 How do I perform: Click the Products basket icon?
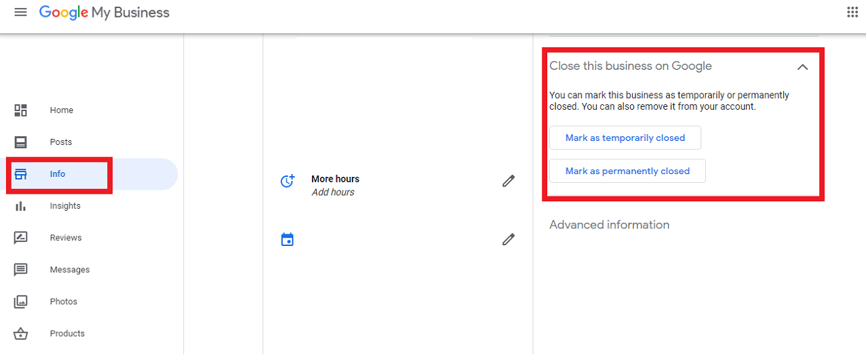(x=21, y=333)
